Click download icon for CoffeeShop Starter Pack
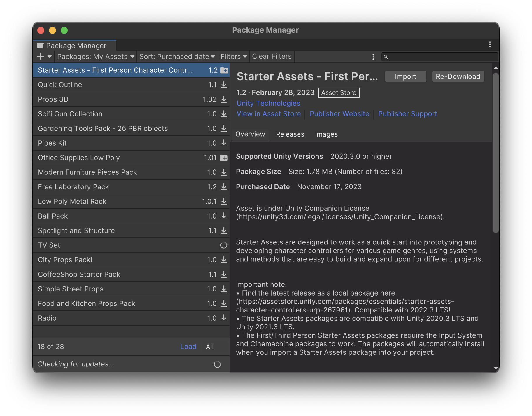The width and height of the screenshot is (532, 416). 224,274
